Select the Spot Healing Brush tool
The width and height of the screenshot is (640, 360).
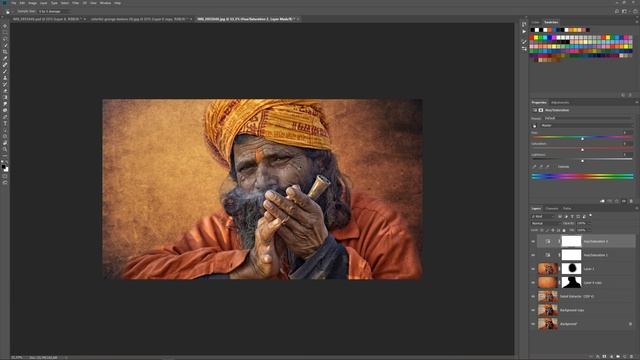tap(5, 65)
